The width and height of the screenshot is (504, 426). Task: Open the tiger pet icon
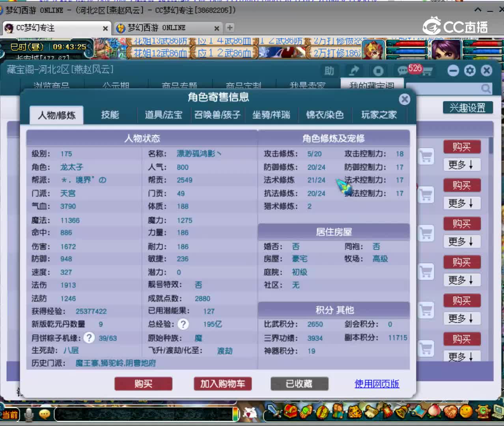point(355,412)
